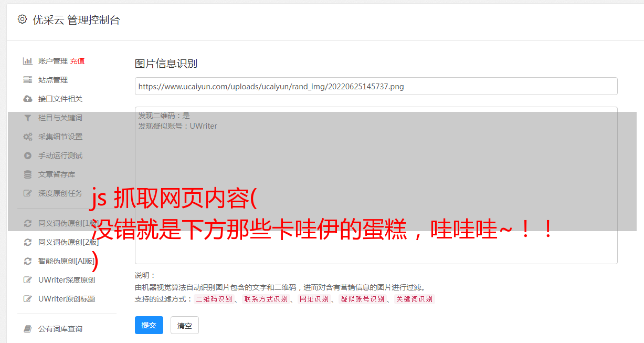Click the blue 提交 button

149,325
